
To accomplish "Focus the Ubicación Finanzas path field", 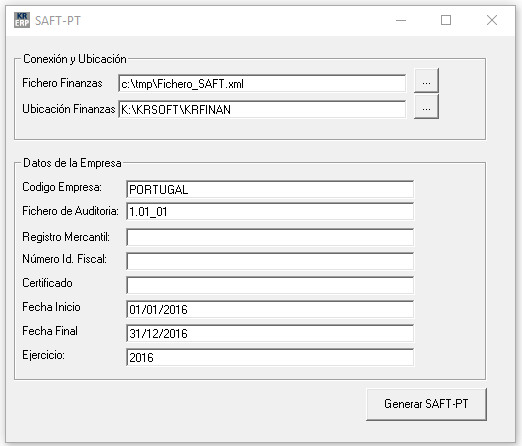I will (x=262, y=109).
